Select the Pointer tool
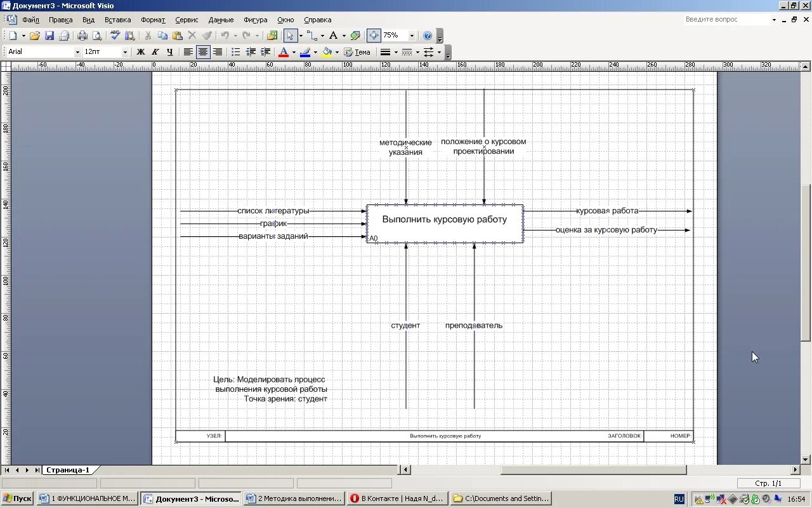The image size is (812, 508). click(290, 36)
